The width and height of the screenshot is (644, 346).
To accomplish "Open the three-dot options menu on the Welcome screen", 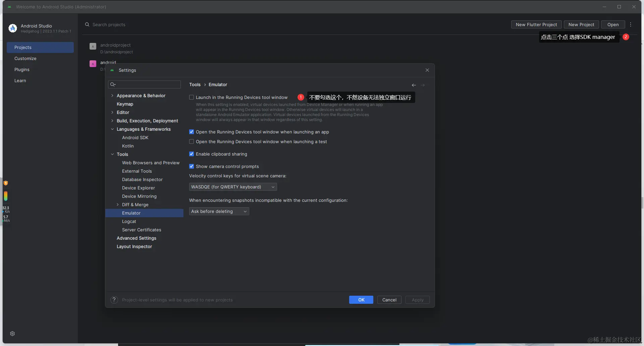I will (631, 24).
